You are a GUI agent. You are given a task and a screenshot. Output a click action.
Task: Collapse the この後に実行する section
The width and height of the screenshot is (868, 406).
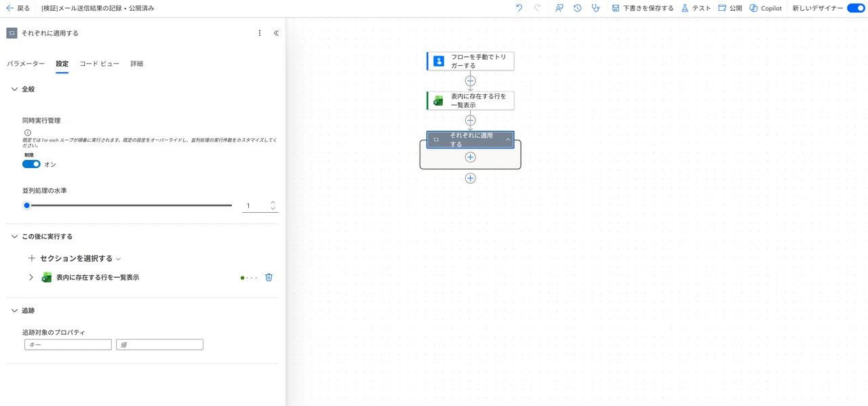pos(14,237)
